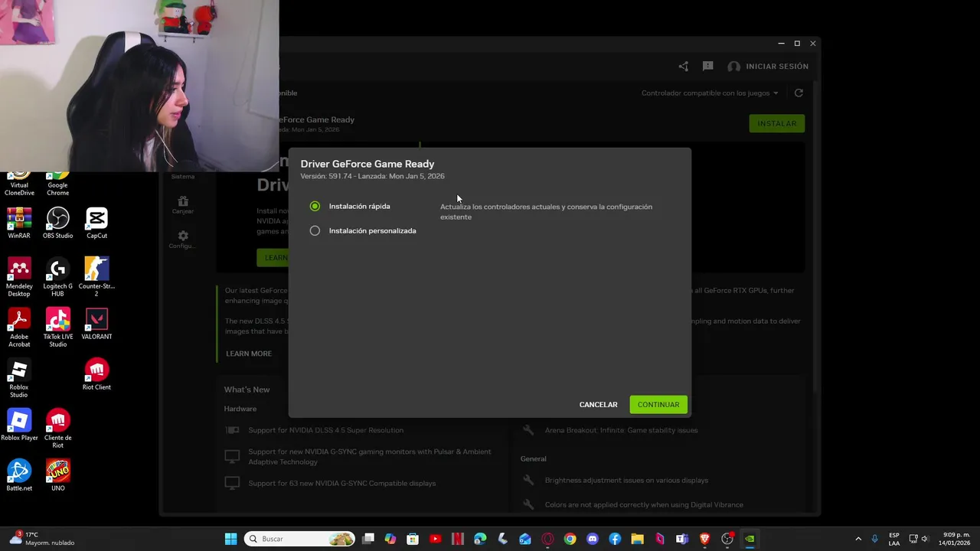Open the Microsoft Store taskbar icon
This screenshot has width=980, height=551.
(413, 539)
